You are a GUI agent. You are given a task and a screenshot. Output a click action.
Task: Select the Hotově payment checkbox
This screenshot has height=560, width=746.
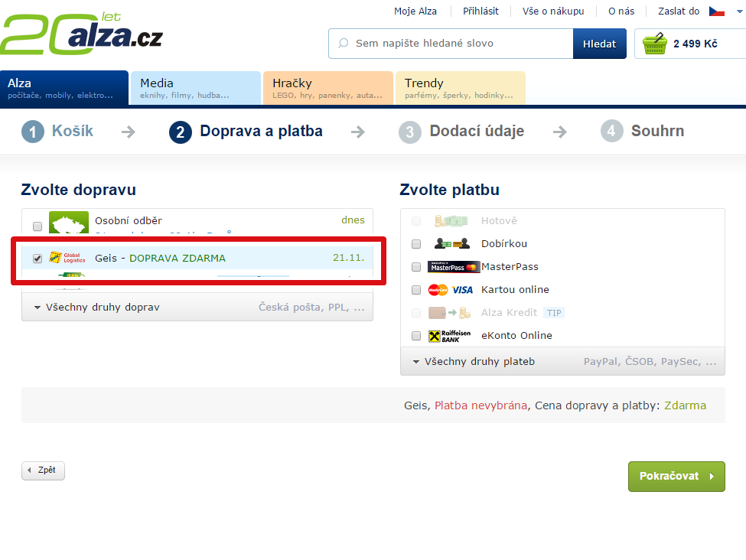click(416, 221)
